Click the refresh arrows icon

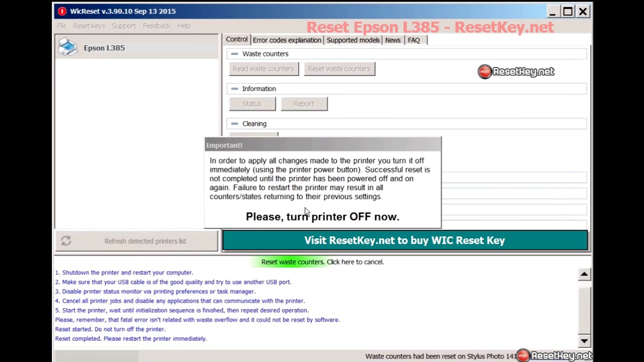(66, 241)
